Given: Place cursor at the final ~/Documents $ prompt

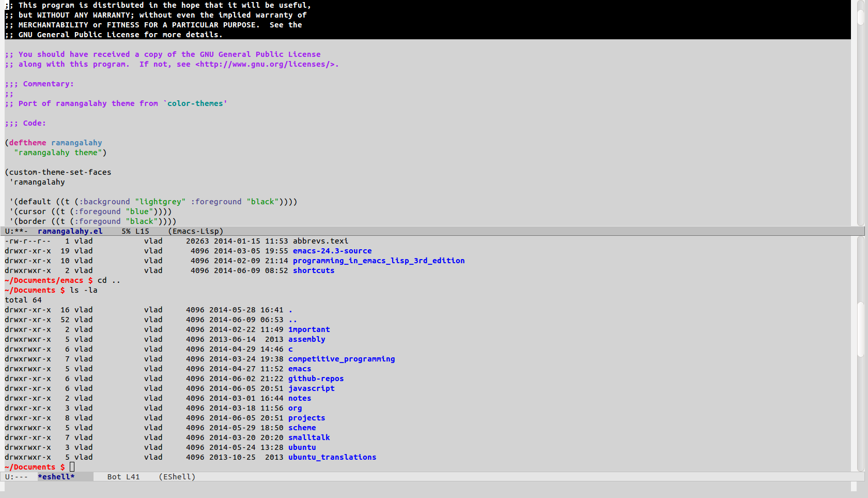Looking at the screenshot, I should 72,467.
